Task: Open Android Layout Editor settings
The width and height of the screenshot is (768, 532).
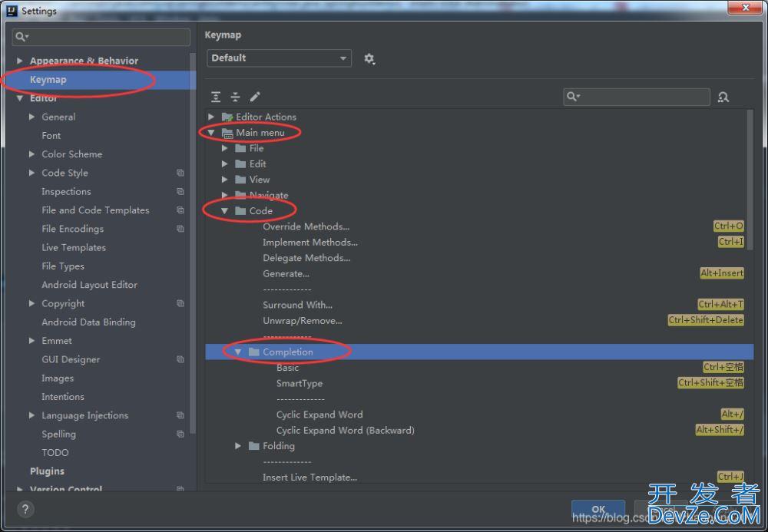Action: [x=89, y=285]
